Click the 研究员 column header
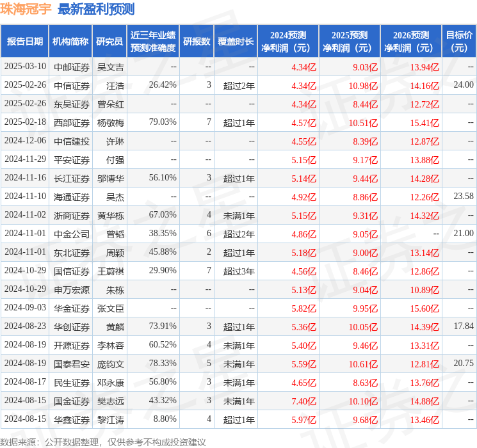 [109, 42]
